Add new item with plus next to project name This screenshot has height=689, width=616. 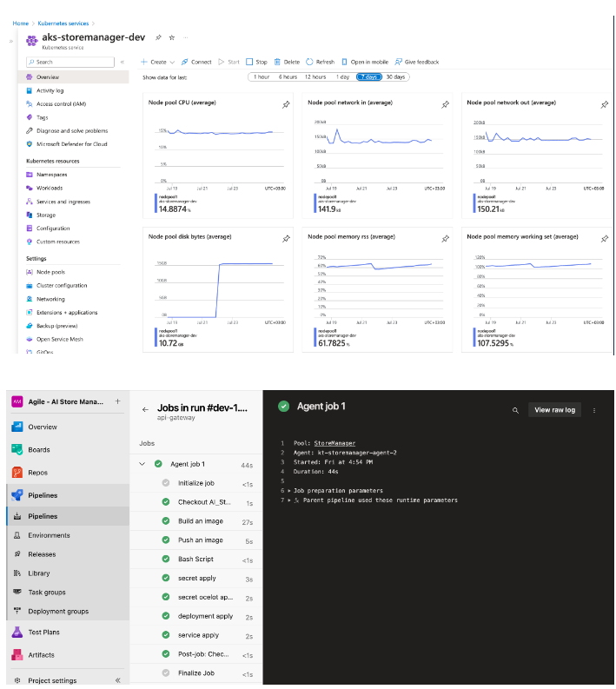tap(118, 401)
